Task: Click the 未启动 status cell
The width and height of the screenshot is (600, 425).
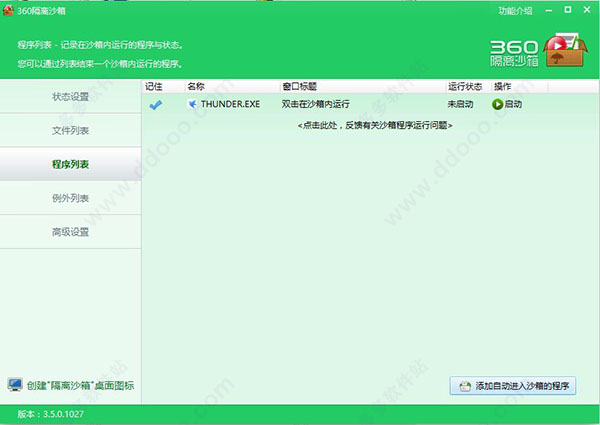Action: 460,104
